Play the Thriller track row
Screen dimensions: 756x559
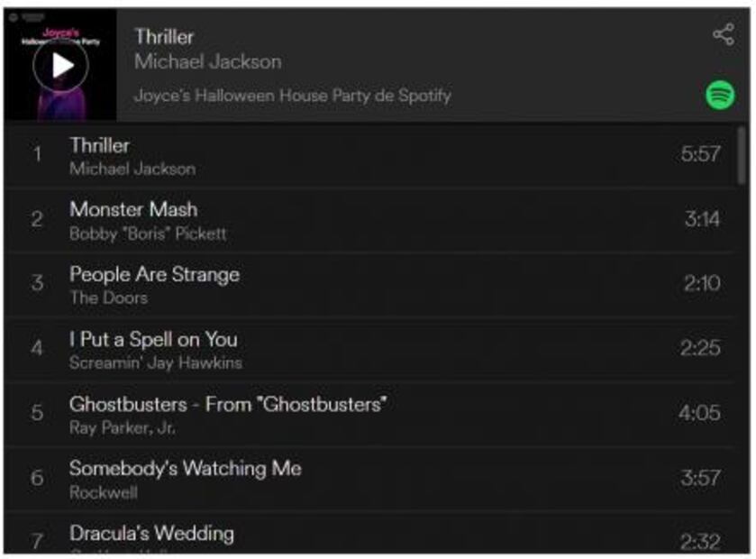(369, 155)
